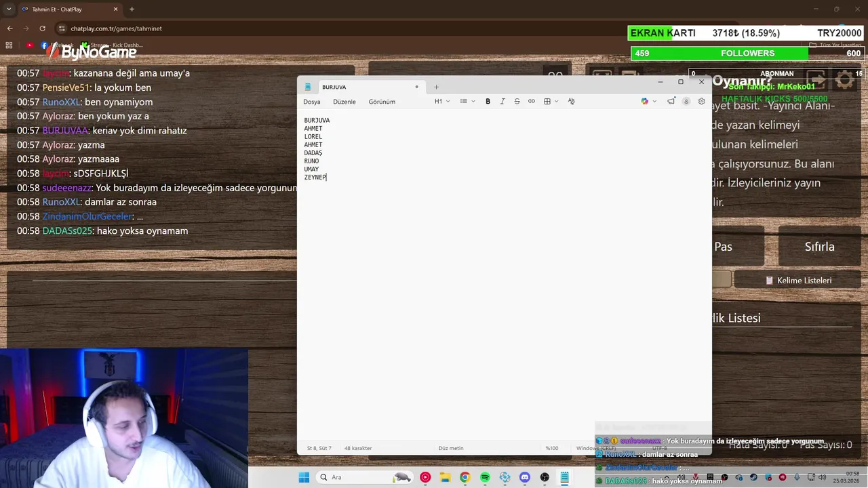Click the EKRAN KARTI donation goal bar
The height and width of the screenshot is (488, 868).
point(747,33)
